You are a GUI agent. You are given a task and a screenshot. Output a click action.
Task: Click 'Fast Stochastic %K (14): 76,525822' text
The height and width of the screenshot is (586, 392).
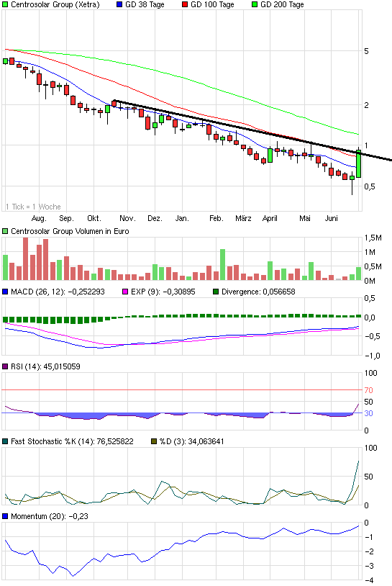click(72, 441)
